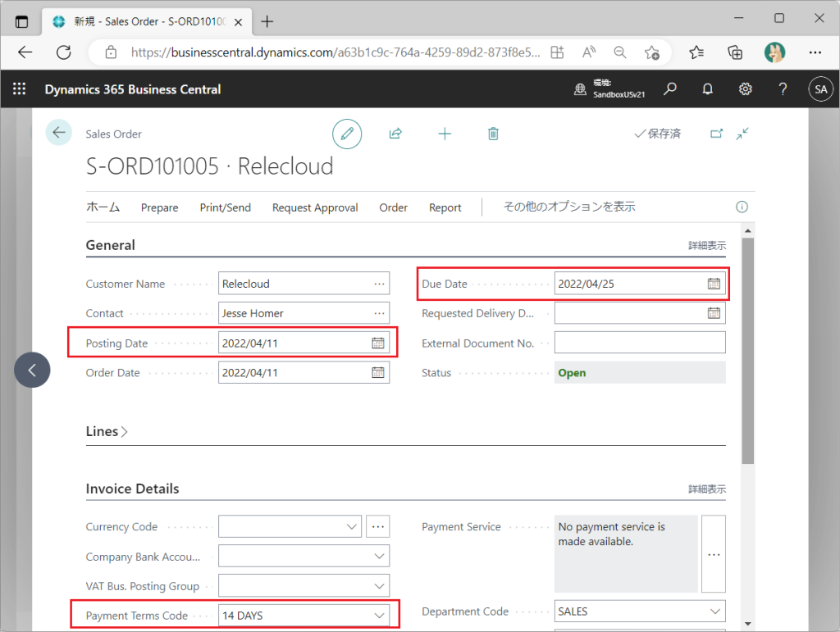This screenshot has height=632, width=840.
Task: Click the Payment Service ellipsis button
Action: [714, 554]
